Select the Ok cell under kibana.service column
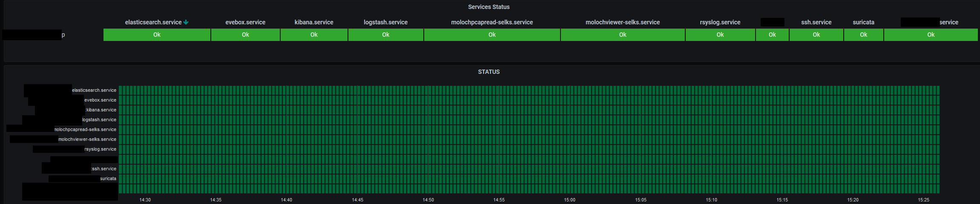The image size is (980, 204). point(314,35)
